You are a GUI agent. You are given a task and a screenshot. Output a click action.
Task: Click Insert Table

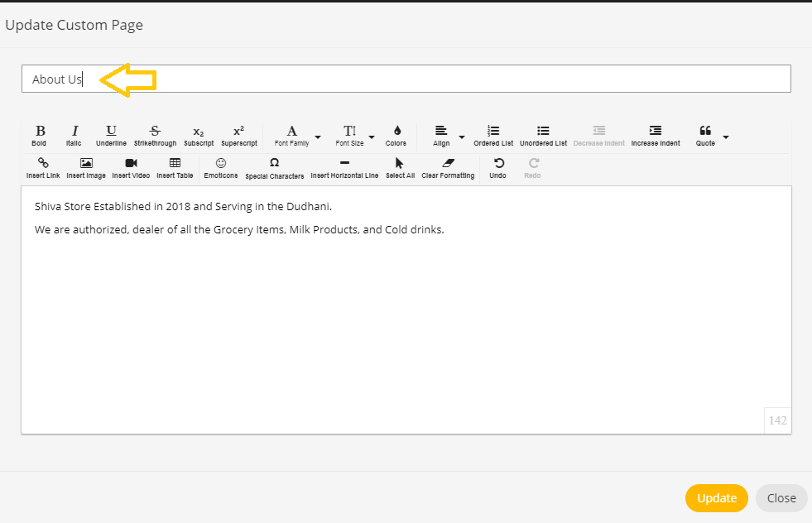[x=175, y=168]
